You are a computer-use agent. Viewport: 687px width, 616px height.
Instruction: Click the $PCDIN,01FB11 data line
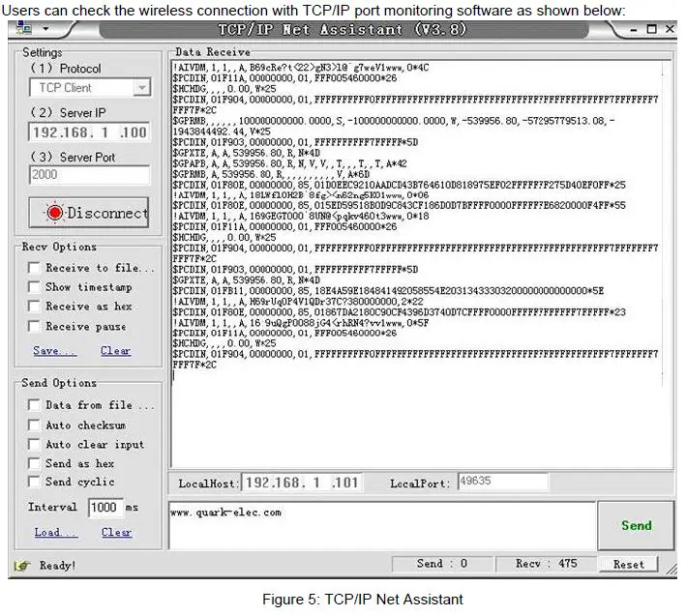pos(388,291)
